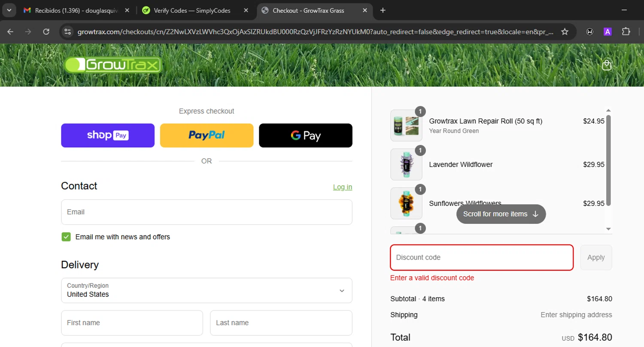Click the Express checkout heading
This screenshot has width=644, height=347.
coord(207,111)
